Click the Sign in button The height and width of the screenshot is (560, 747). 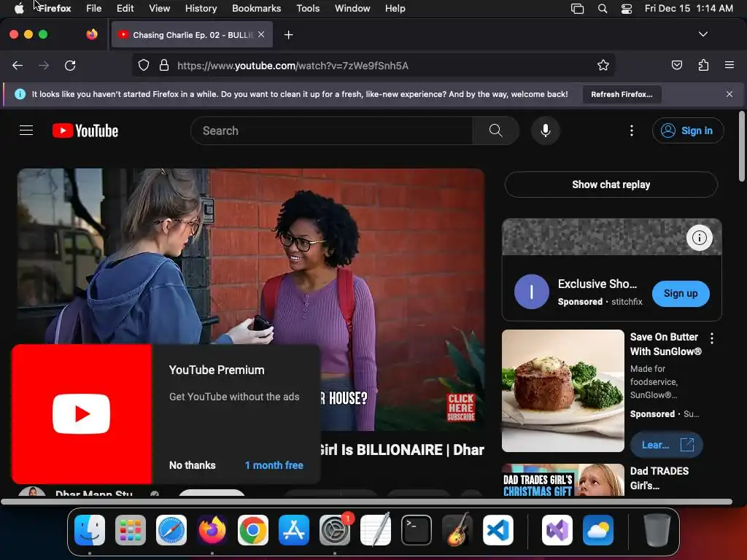click(688, 131)
